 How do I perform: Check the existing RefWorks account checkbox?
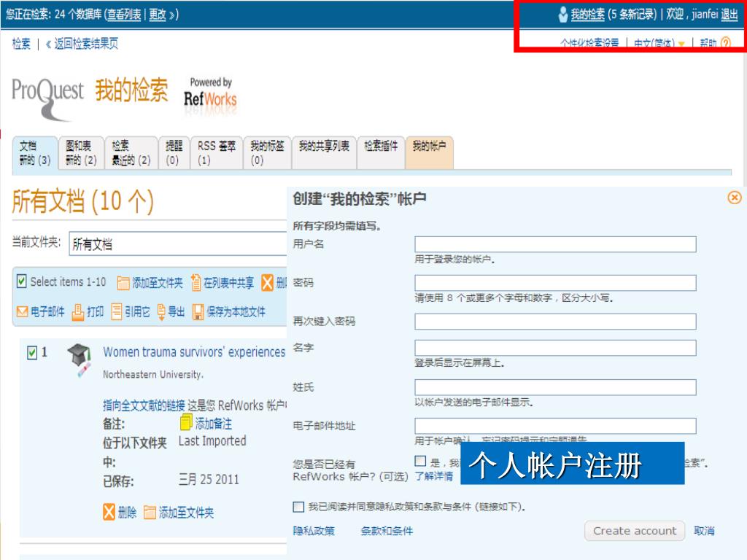[420, 461]
